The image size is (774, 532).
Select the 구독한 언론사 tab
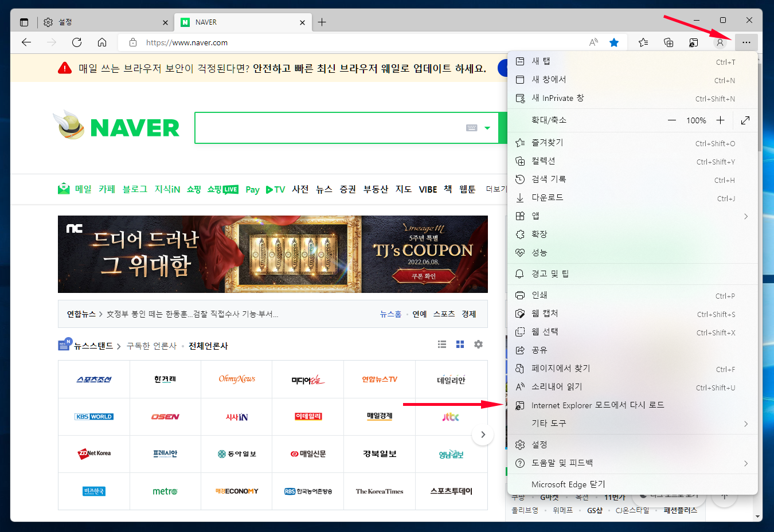[x=151, y=346]
